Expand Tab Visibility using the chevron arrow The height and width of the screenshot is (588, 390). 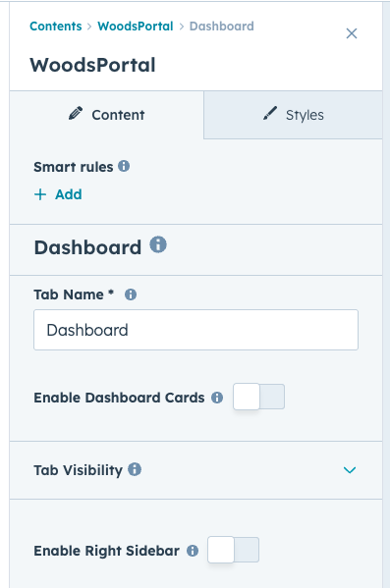[350, 470]
